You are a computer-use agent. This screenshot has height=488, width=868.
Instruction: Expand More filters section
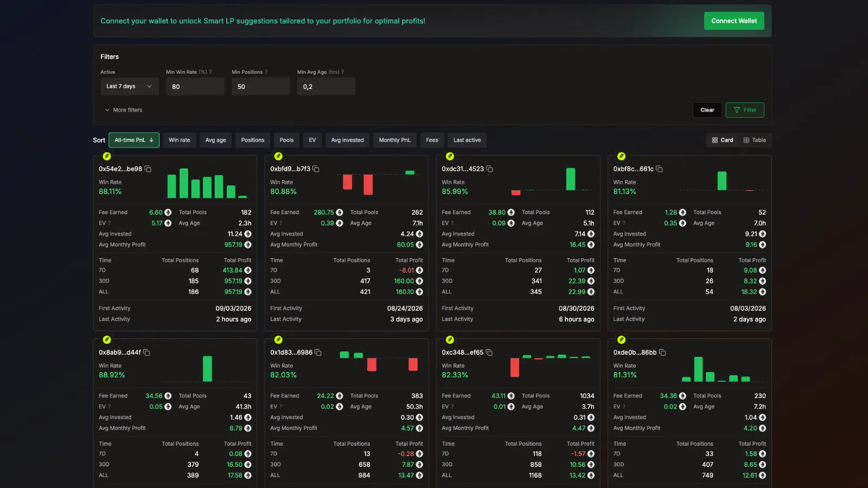[123, 110]
